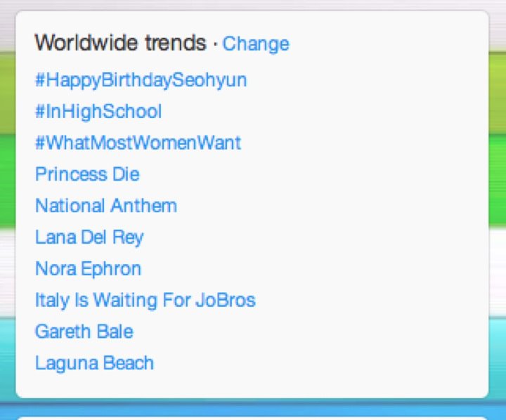Viewport: 506px width, 420px height.
Task: Click the word Seohyun in first hashtag
Action: 209,80
